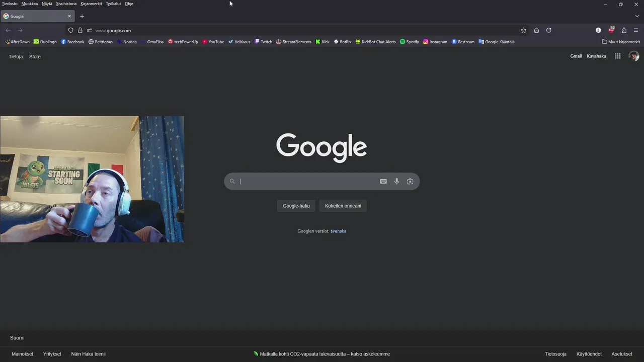
Task: Open a new tab
Action: pyautogui.click(x=82, y=16)
